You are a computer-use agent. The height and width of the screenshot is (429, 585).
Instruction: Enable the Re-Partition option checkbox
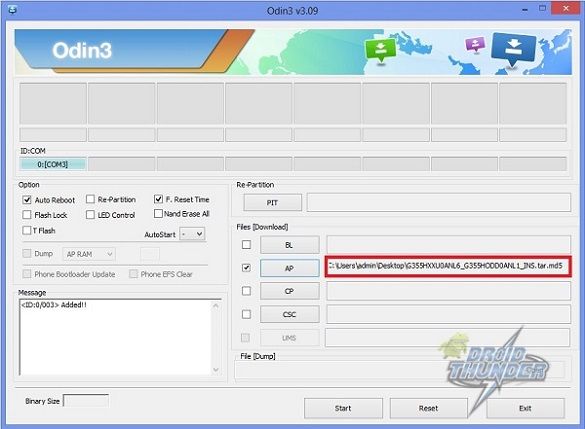pyautogui.click(x=90, y=199)
